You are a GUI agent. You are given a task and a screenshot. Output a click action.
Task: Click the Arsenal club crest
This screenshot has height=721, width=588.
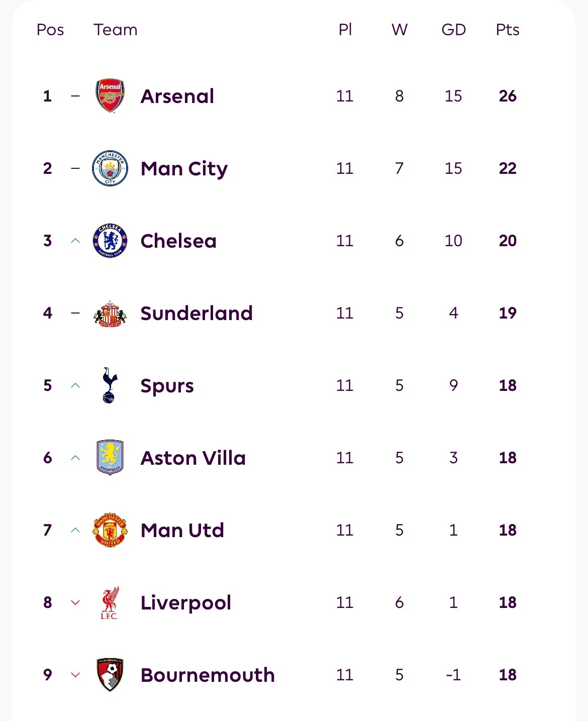(110, 95)
